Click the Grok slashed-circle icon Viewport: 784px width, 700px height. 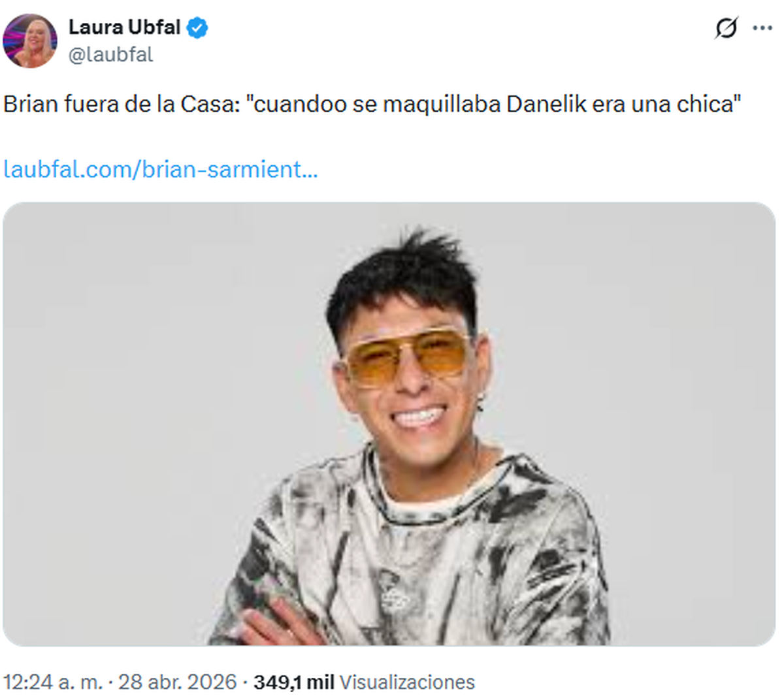point(726,28)
